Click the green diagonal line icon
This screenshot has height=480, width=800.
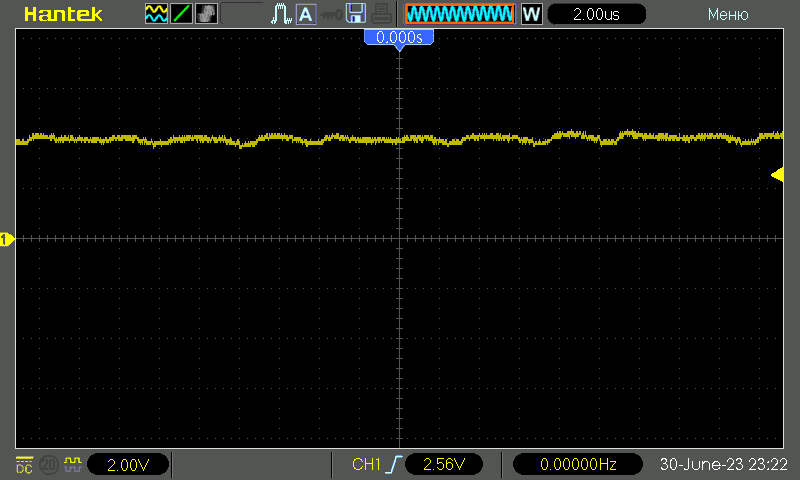(x=180, y=14)
